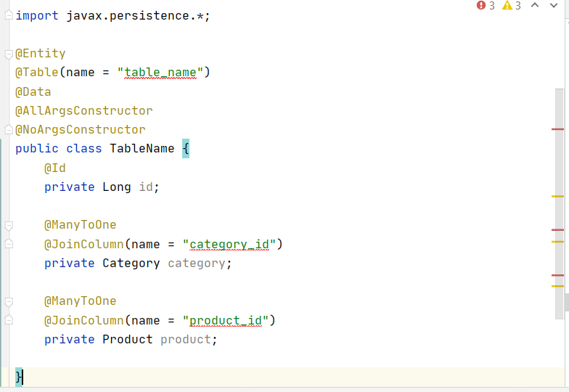Click the Product type name

pyautogui.click(x=128, y=340)
